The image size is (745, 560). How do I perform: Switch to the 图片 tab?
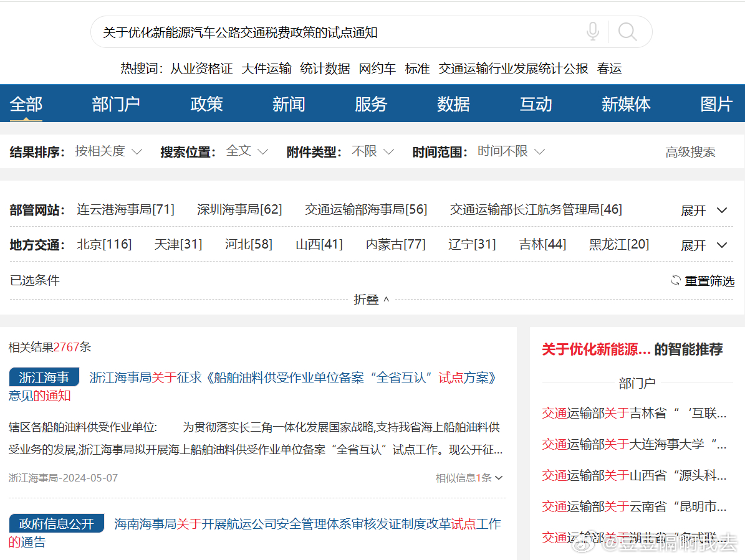point(716,104)
